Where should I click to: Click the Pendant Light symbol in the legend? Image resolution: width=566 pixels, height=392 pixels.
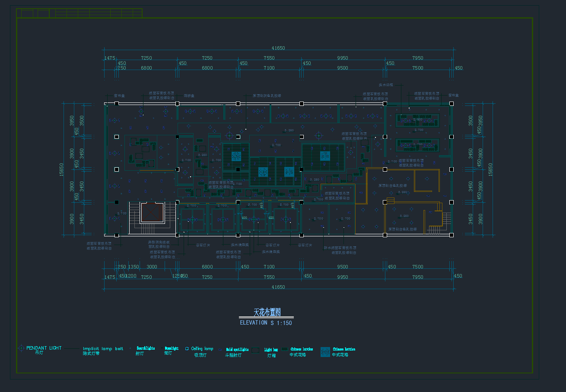[21, 348]
